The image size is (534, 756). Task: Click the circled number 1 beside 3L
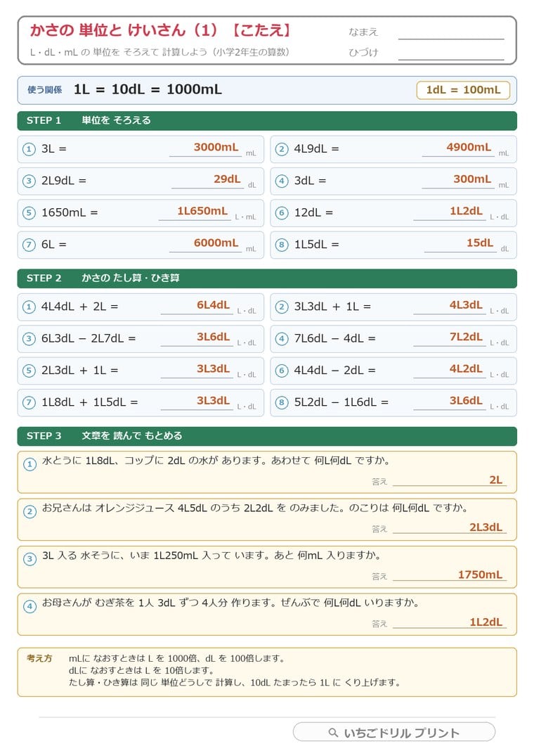tap(29, 149)
